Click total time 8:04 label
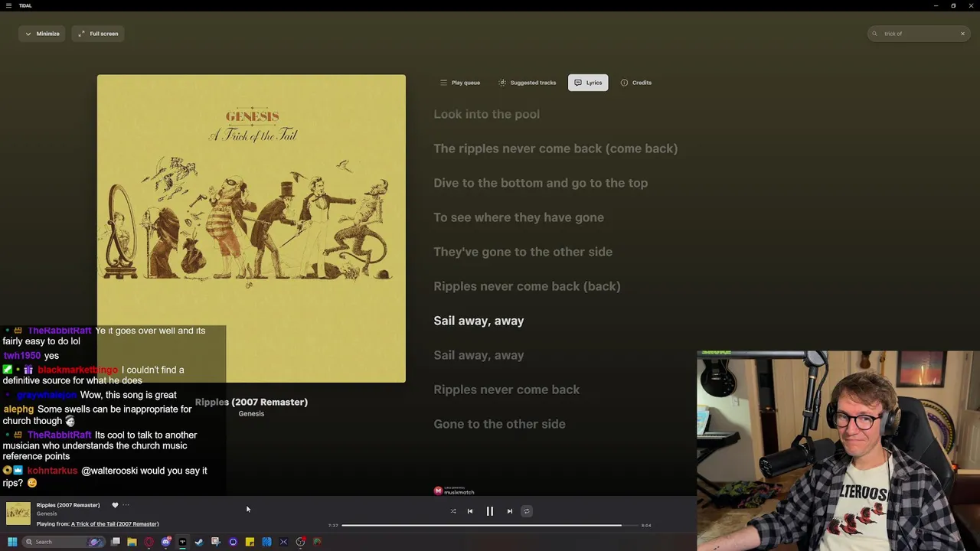Screen dimensions: 980x551 (646, 526)
